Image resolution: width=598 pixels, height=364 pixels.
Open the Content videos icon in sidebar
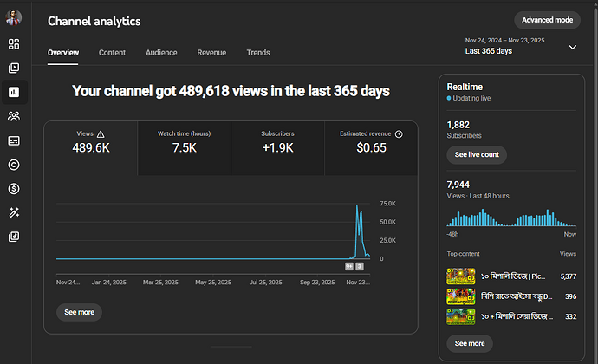[14, 68]
